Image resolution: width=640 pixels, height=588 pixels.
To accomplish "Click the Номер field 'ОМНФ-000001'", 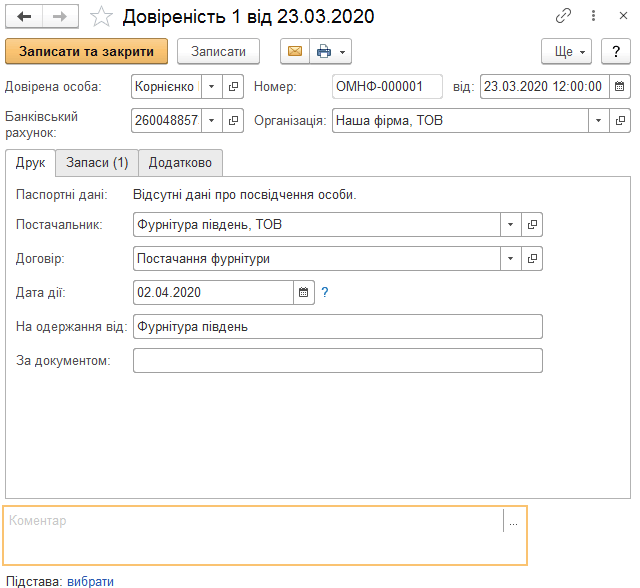I will pyautogui.click(x=387, y=87).
